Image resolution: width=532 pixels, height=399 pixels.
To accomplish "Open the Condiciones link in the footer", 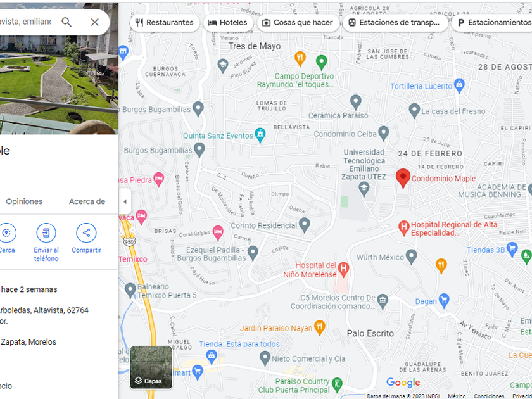I will (x=489, y=396).
